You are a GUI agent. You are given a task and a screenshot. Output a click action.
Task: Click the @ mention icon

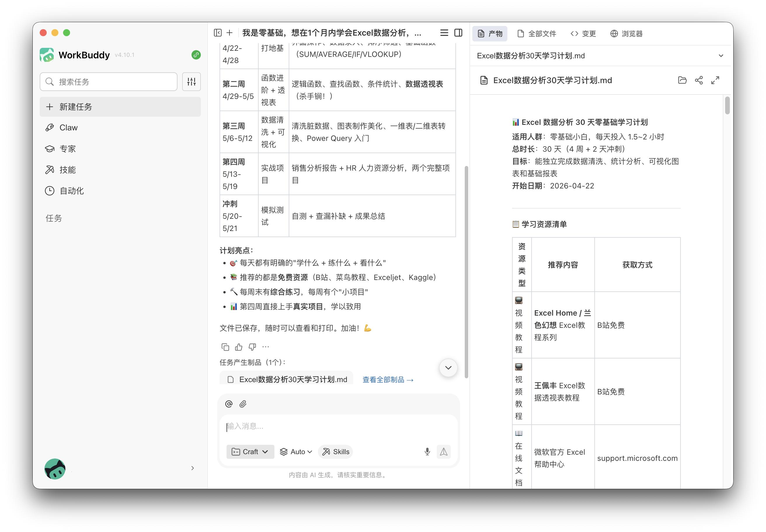229,404
